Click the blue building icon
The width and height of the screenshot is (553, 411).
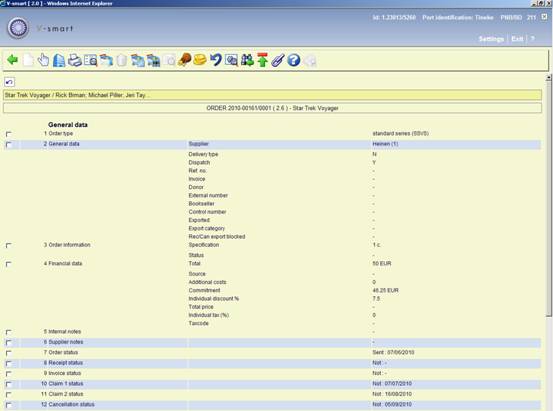(59, 60)
